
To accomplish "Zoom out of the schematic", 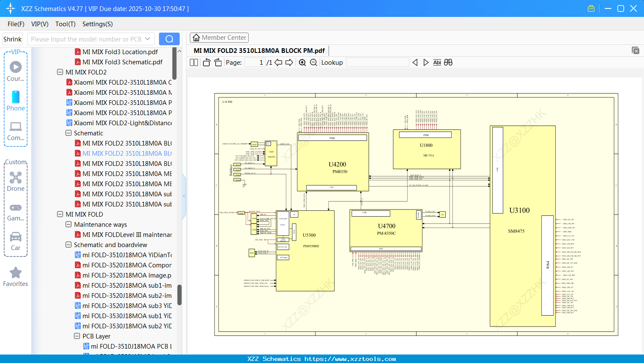I will (313, 63).
